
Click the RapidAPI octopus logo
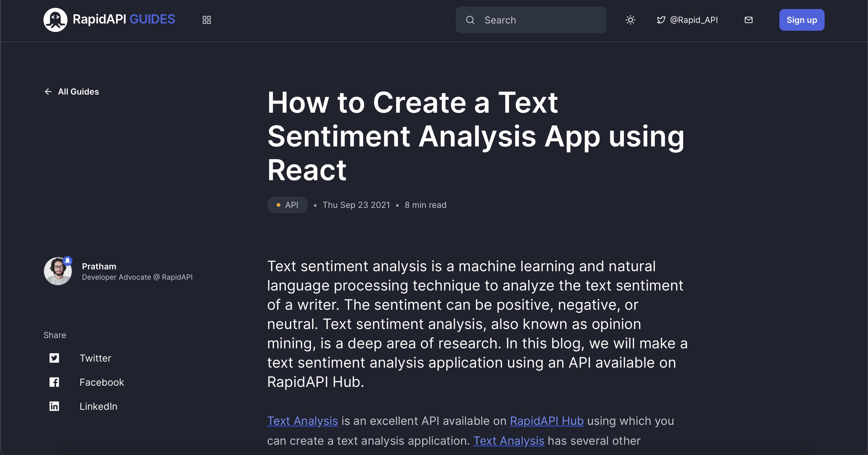[55, 20]
